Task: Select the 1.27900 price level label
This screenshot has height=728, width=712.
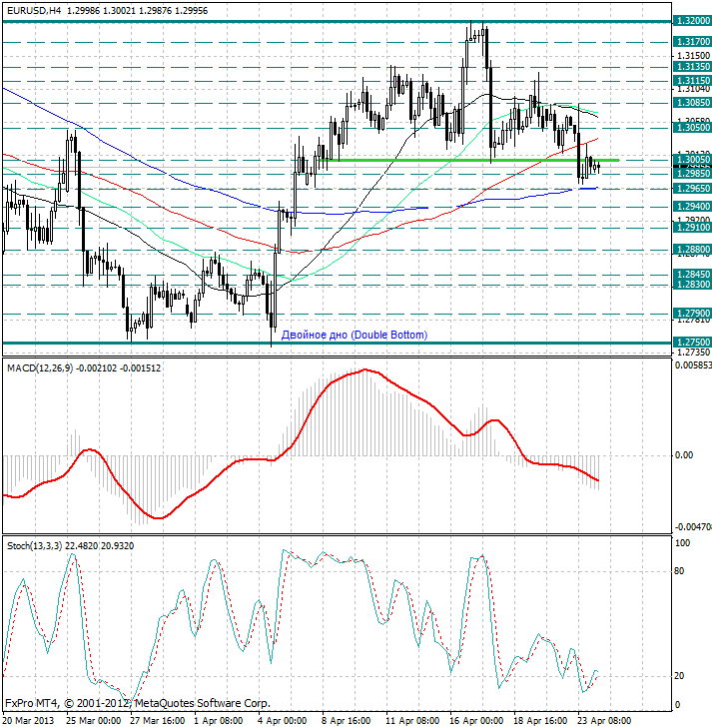Action: click(692, 314)
